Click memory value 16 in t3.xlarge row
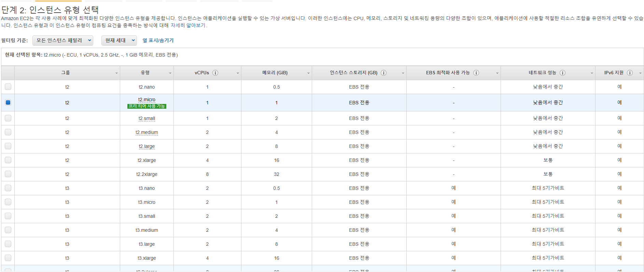This screenshot has height=272, width=644. pyautogui.click(x=277, y=258)
